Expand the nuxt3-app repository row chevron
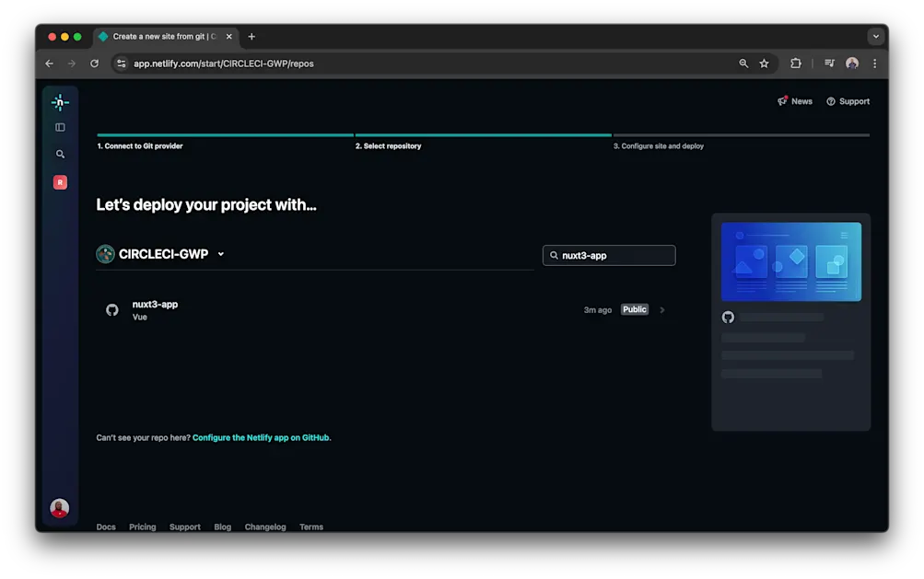The height and width of the screenshot is (579, 924). [661, 309]
